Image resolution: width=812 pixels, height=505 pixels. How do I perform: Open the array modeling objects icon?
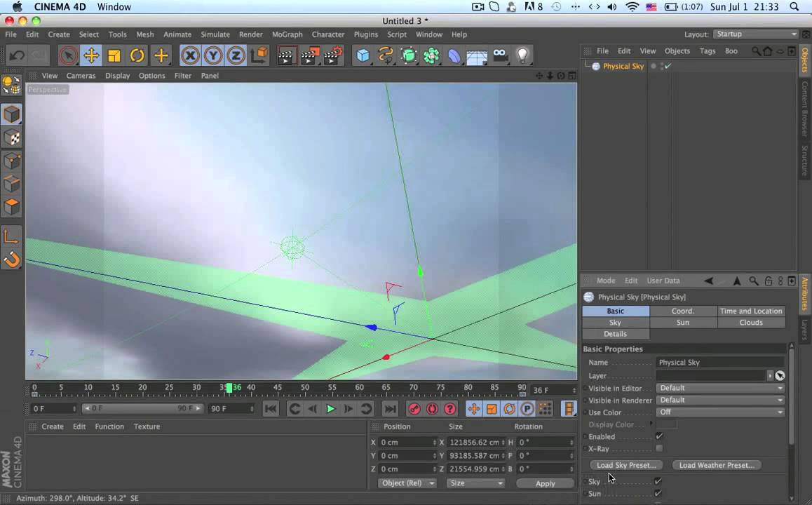click(431, 55)
